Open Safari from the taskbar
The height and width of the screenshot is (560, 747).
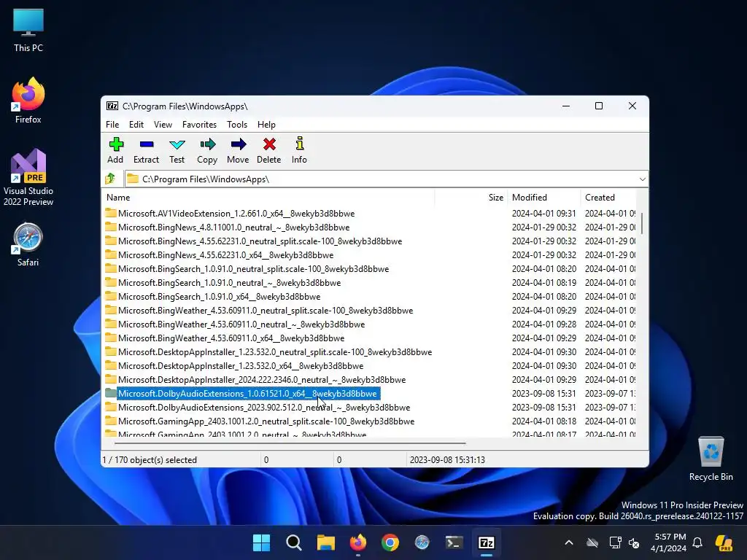click(x=422, y=542)
